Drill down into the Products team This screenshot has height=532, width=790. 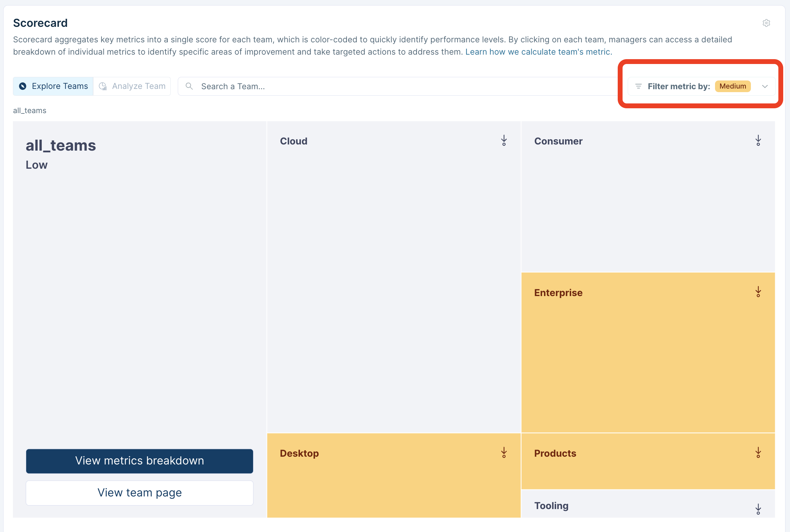point(758,452)
